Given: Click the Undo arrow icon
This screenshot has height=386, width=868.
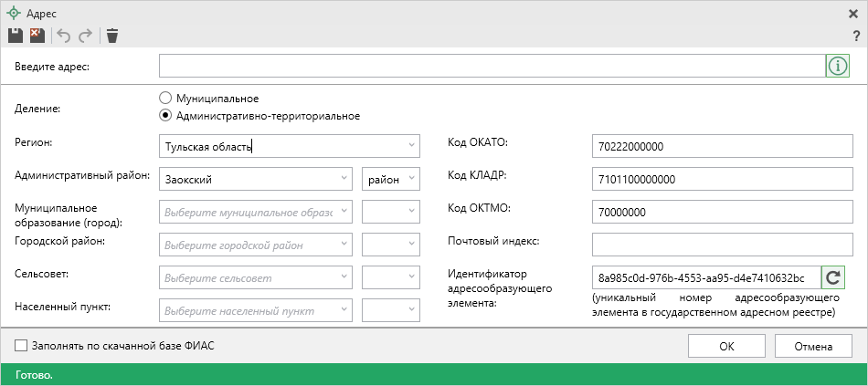Looking at the screenshot, I should tap(63, 36).
